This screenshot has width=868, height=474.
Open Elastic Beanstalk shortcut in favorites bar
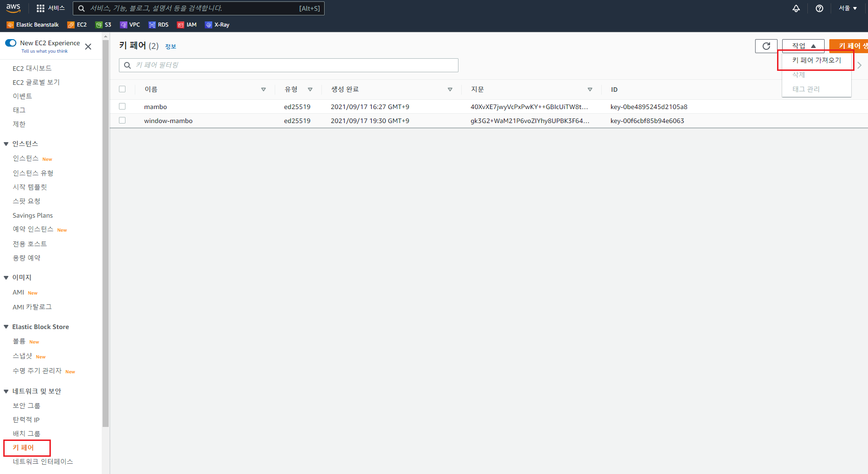tap(33, 25)
